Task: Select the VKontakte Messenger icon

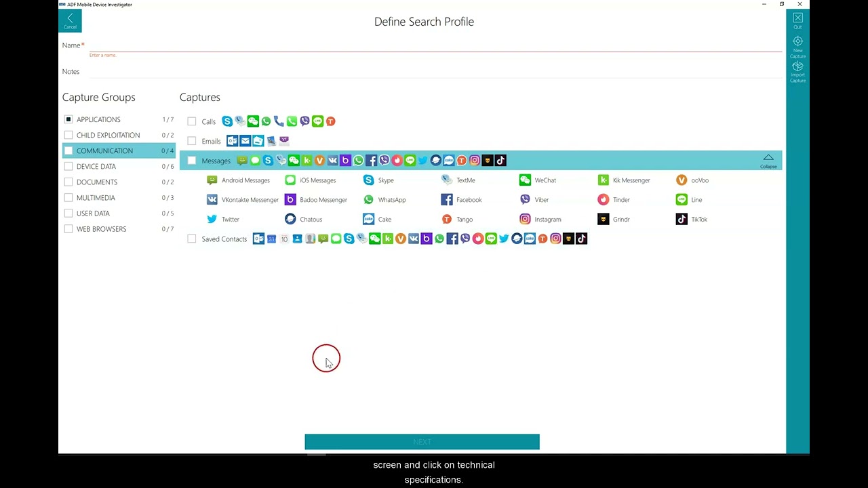Action: point(212,200)
